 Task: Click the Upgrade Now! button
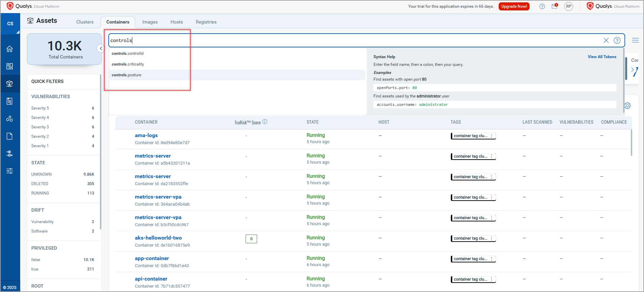(514, 6)
